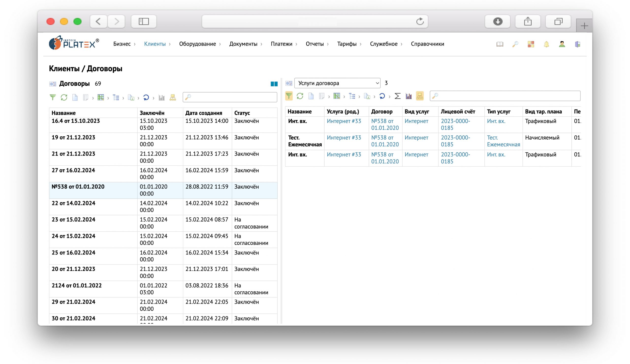Expand arrow after export icon in Услуги договора toolbar
The image size is (630, 364).
[374, 97]
